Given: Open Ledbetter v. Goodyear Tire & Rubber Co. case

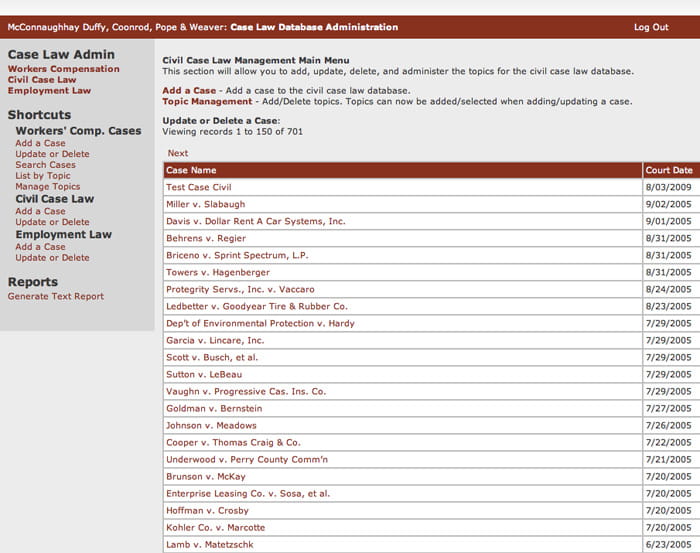Looking at the screenshot, I should pos(257,306).
